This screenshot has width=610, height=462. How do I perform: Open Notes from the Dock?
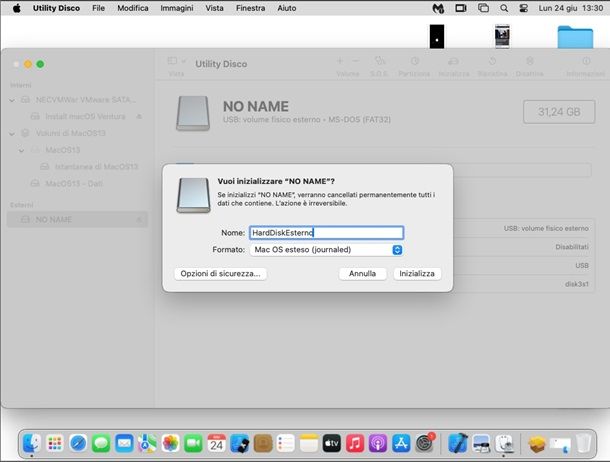[309, 443]
